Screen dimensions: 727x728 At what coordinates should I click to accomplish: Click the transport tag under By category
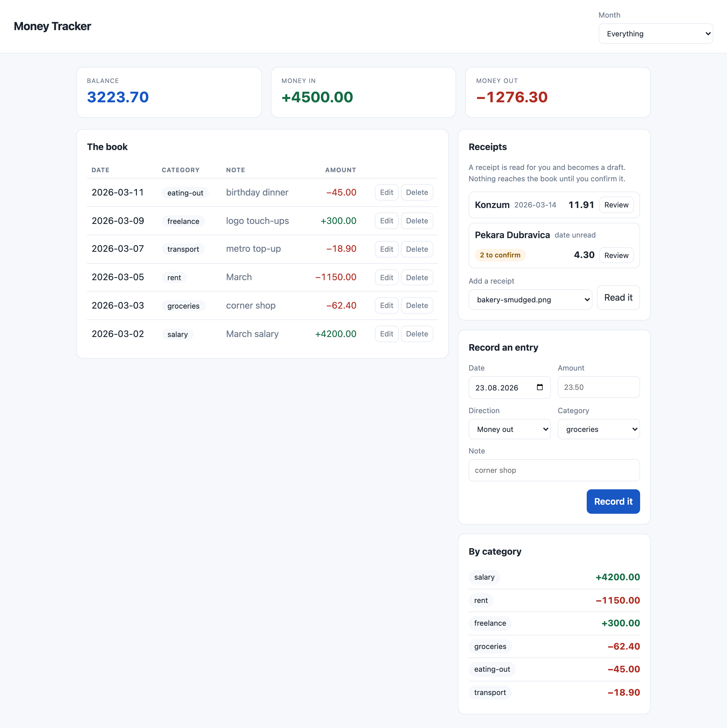click(490, 692)
